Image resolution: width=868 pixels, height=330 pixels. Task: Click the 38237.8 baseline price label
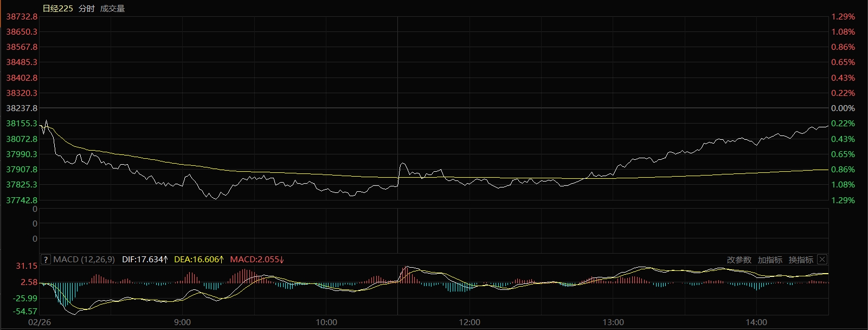pos(22,108)
